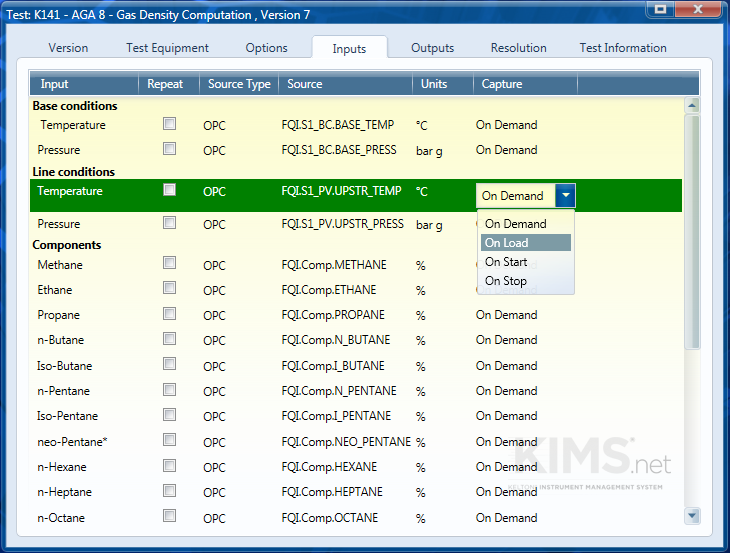The height and width of the screenshot is (553, 730).
Task: Click source FQI.S1_PV.UPSTR_TEMP
Action: [341, 191]
